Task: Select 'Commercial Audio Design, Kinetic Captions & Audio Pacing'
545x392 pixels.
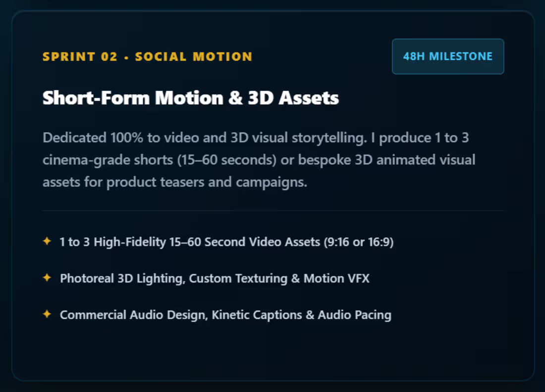Action: point(225,315)
